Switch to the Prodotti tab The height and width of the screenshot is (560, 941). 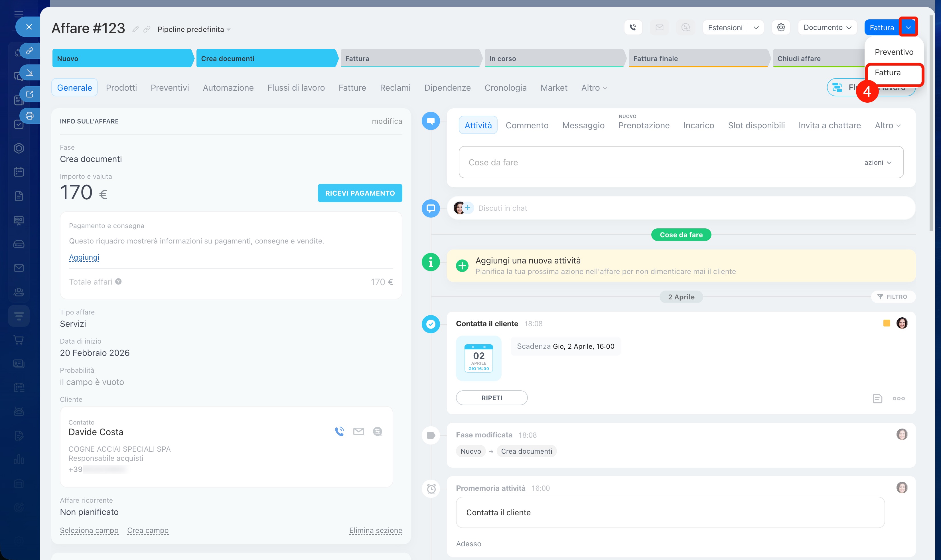tap(121, 88)
